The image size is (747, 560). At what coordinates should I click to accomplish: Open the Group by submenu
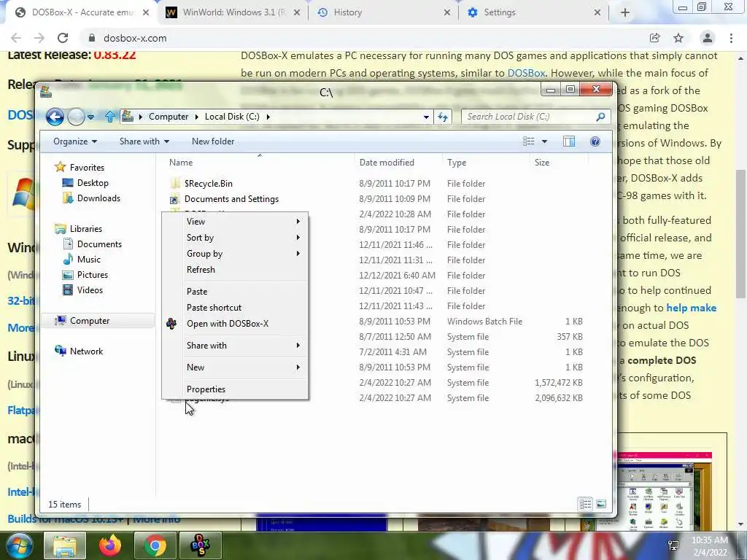click(236, 254)
